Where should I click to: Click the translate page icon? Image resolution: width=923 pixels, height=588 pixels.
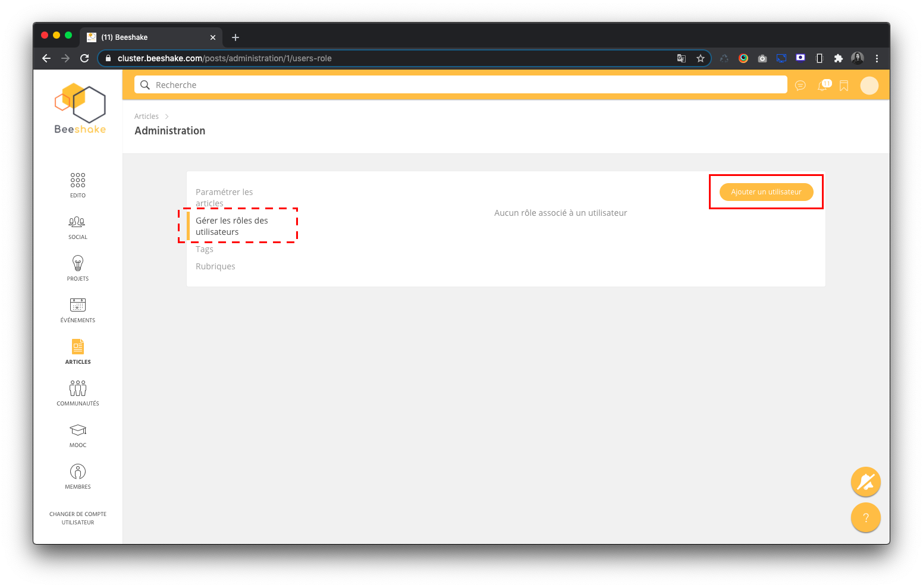pos(682,58)
